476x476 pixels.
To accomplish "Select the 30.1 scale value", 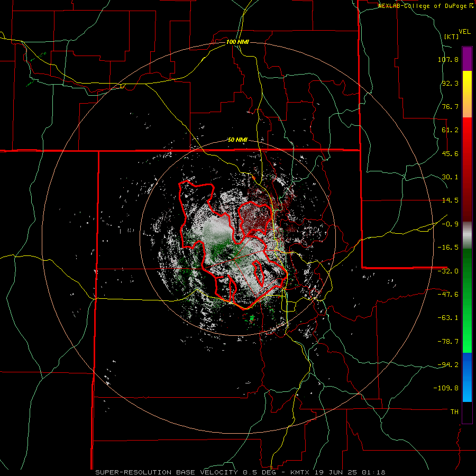I will (450, 177).
